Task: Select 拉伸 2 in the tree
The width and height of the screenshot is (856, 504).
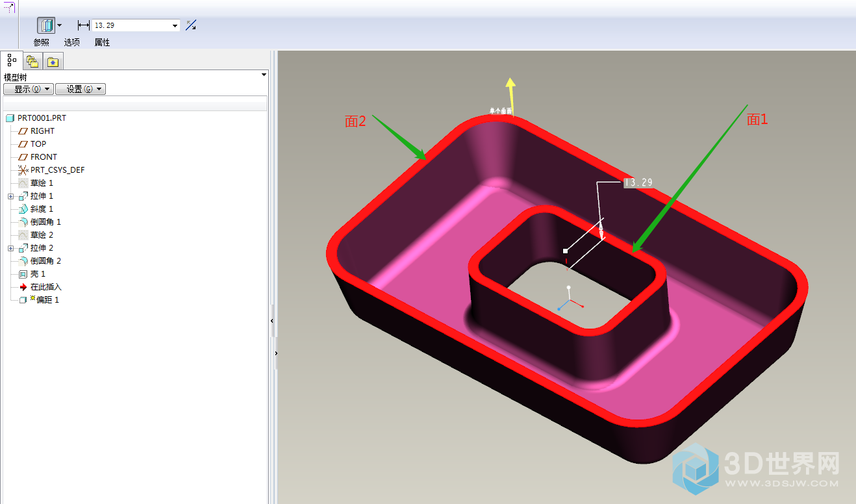Action: click(x=42, y=248)
